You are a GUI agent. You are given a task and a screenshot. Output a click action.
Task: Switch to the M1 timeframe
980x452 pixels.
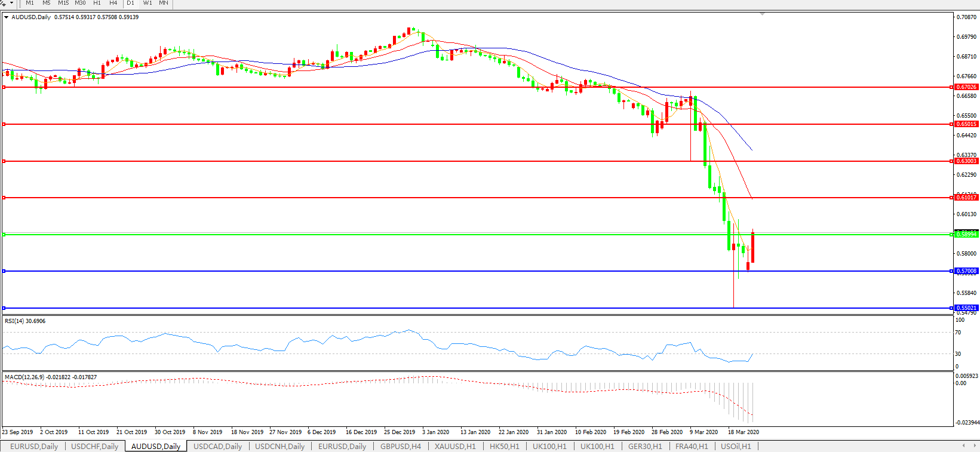[30, 3]
